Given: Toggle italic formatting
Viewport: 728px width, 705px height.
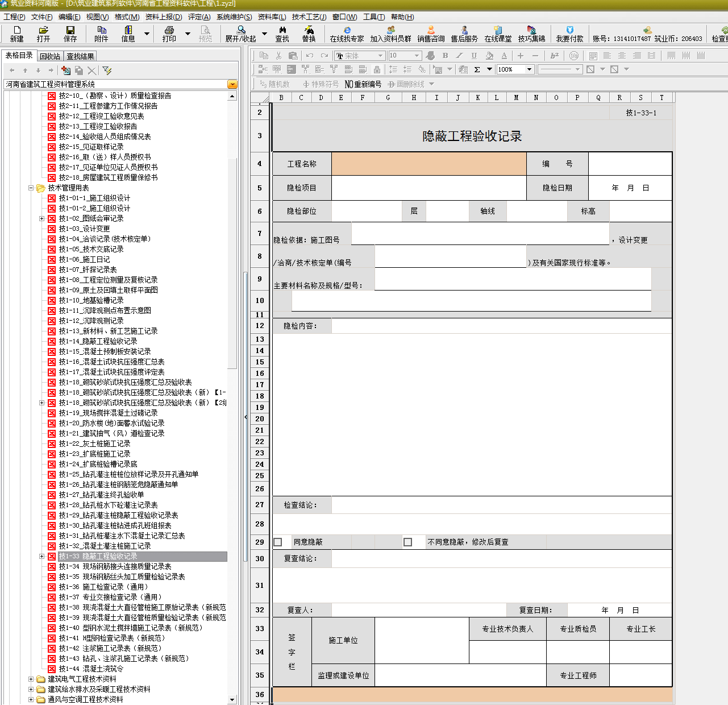Looking at the screenshot, I should coord(459,55).
